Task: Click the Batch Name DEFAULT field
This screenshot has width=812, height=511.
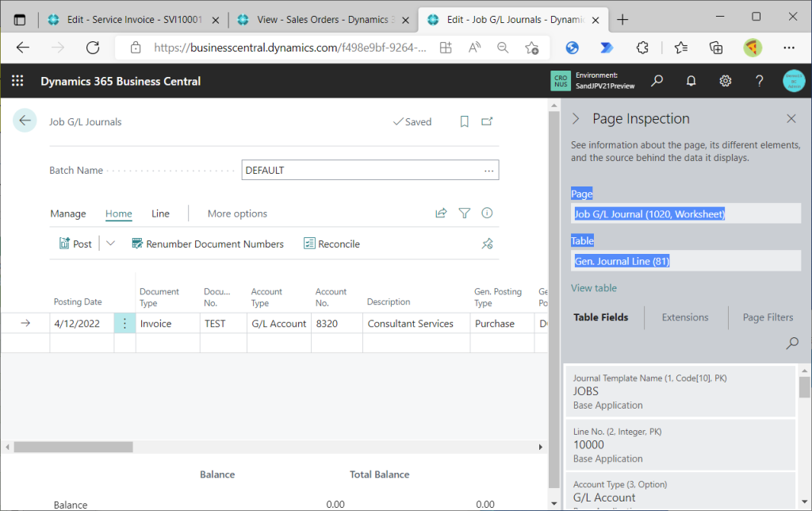Action: pos(370,170)
